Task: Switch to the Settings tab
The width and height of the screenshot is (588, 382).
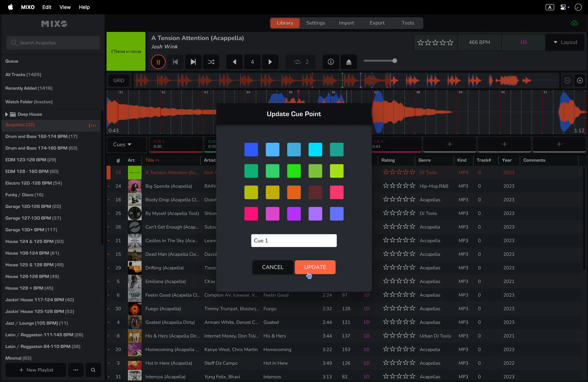Action: pyautogui.click(x=315, y=23)
